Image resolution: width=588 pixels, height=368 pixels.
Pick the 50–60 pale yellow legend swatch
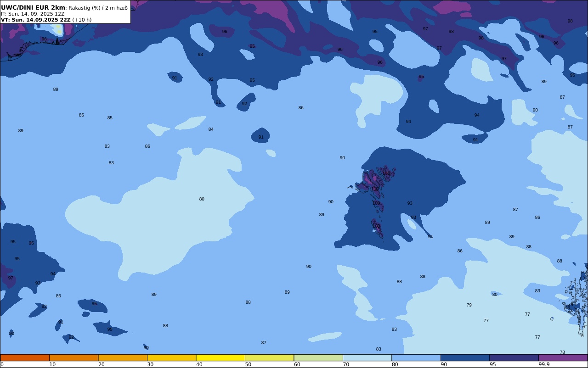(x=269, y=357)
